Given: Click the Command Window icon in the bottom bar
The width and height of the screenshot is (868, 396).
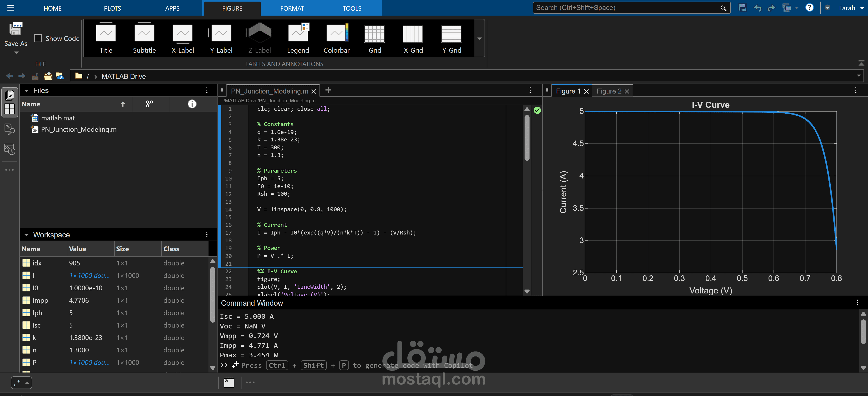Looking at the screenshot, I should [x=229, y=382].
